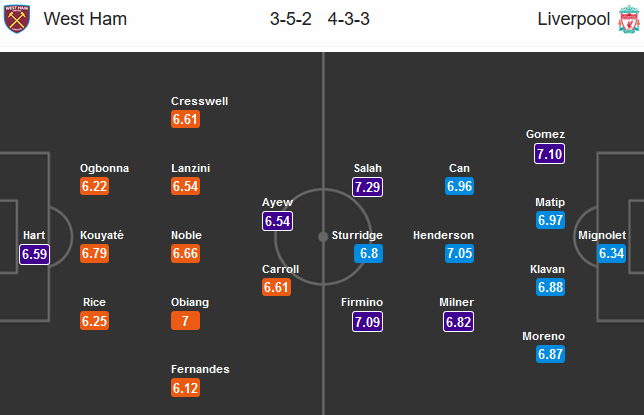The height and width of the screenshot is (415, 644).
Task: Click Obiang's rating badge showing 7
Action: (185, 320)
